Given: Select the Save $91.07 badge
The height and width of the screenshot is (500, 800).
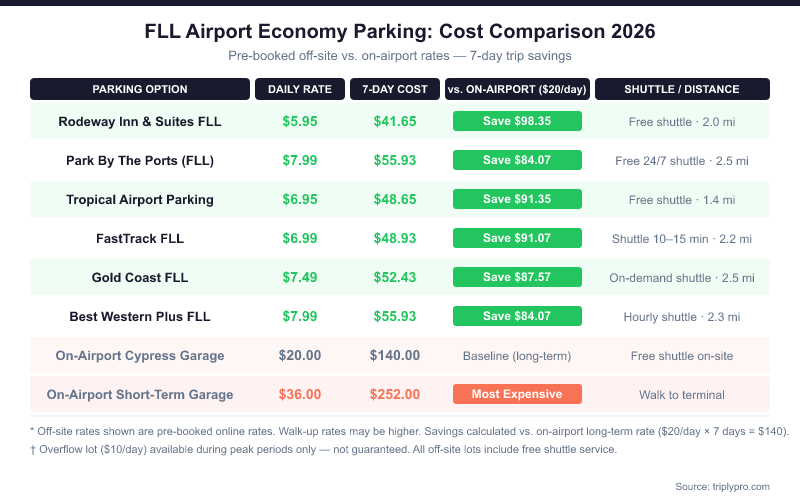Looking at the screenshot, I should 517,238.
